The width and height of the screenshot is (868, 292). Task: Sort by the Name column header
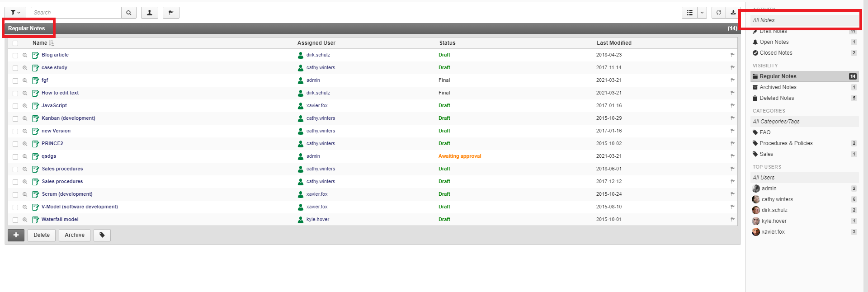[x=40, y=43]
